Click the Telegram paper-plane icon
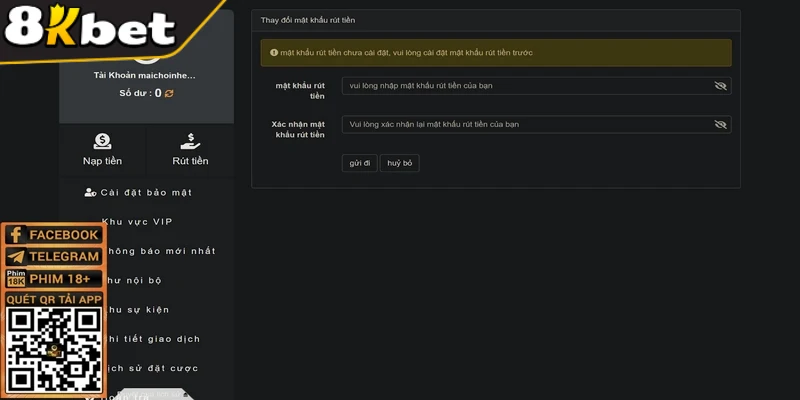This screenshot has height=400, width=800. point(15,256)
